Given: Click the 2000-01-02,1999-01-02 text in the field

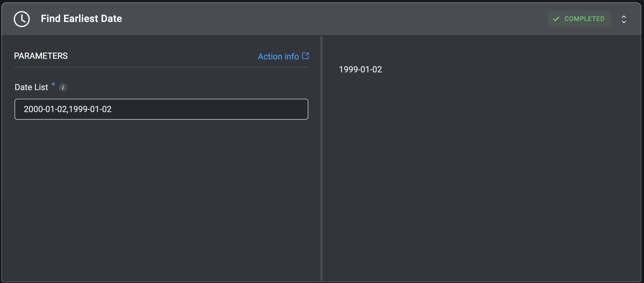Looking at the screenshot, I should 68,109.
